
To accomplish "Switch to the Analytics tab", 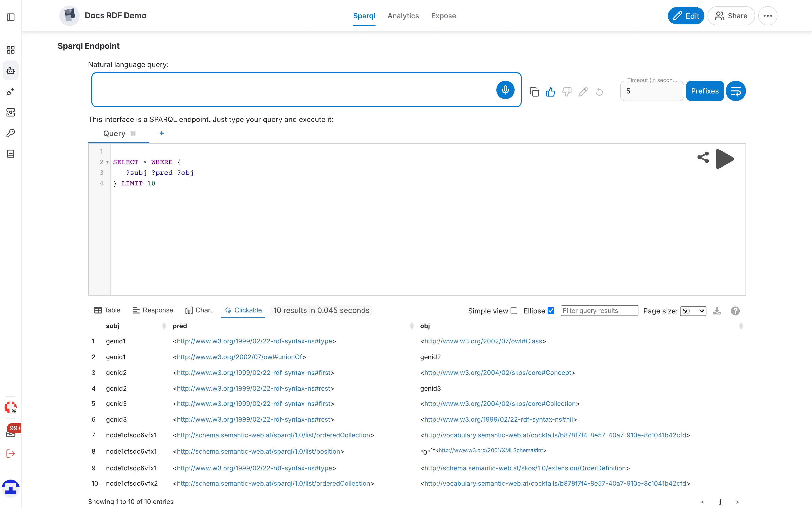I will tap(403, 16).
